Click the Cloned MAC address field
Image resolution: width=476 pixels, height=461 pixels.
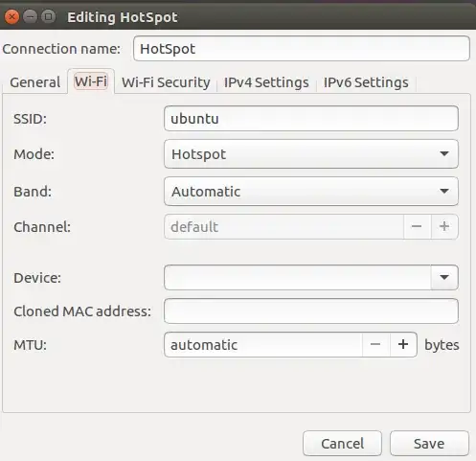[311, 311]
